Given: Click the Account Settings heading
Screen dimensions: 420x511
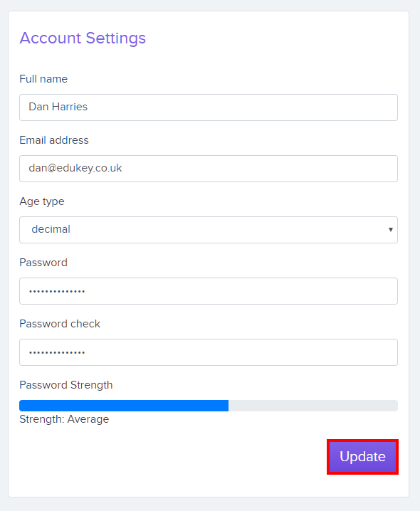Looking at the screenshot, I should tap(83, 38).
